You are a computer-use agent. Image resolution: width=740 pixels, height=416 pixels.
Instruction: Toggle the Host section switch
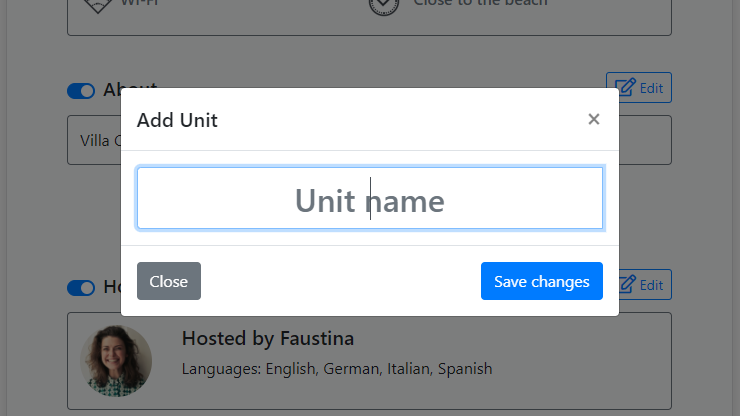[x=81, y=288]
